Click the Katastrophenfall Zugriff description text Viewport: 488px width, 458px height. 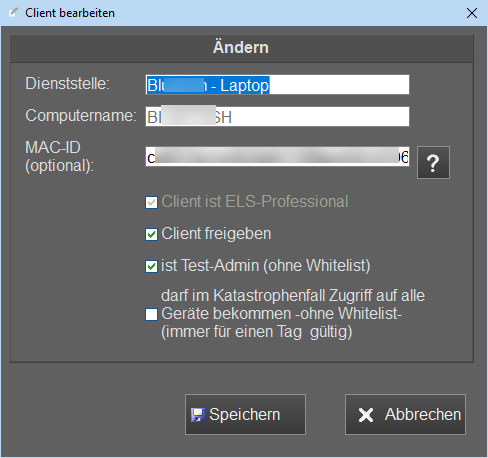coord(293,314)
